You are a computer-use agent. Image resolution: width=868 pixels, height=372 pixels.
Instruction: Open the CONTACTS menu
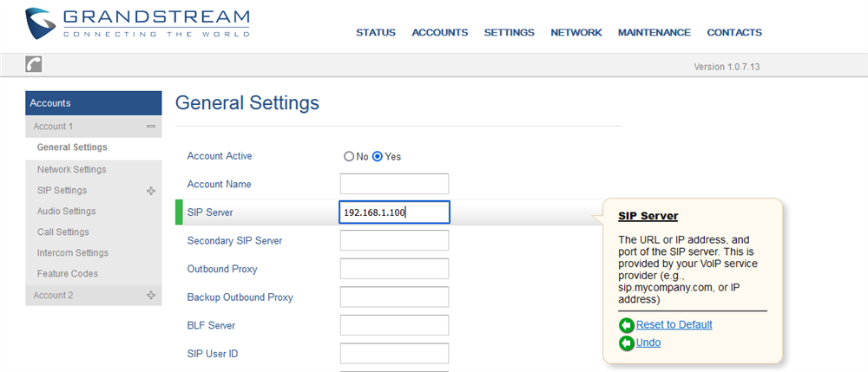point(733,33)
